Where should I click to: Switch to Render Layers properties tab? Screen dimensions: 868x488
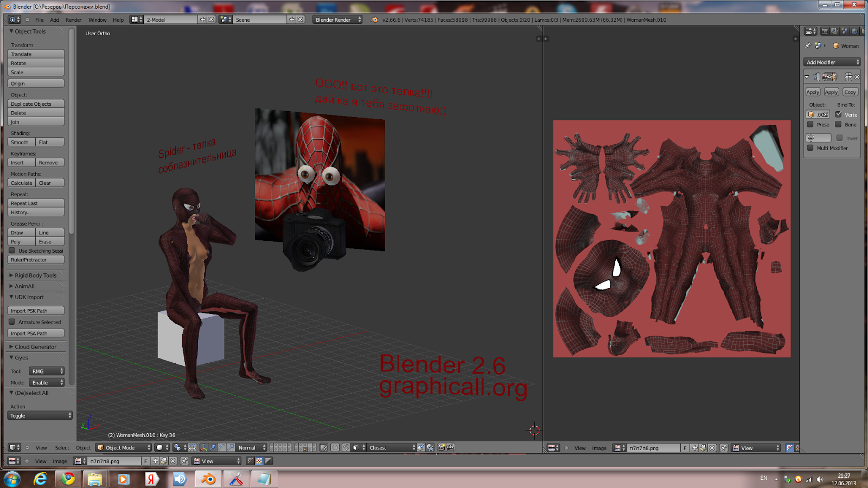[834, 31]
